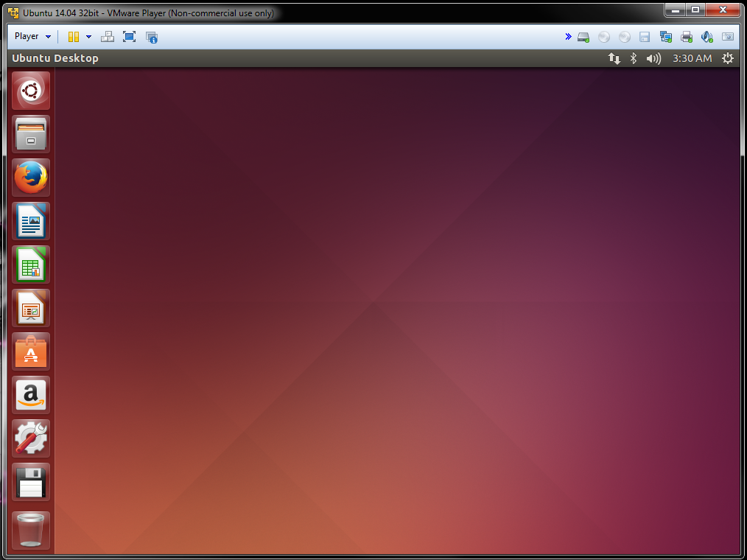Click the 3:30 AM clock indicator
Image resolution: width=747 pixels, height=560 pixels.
692,58
